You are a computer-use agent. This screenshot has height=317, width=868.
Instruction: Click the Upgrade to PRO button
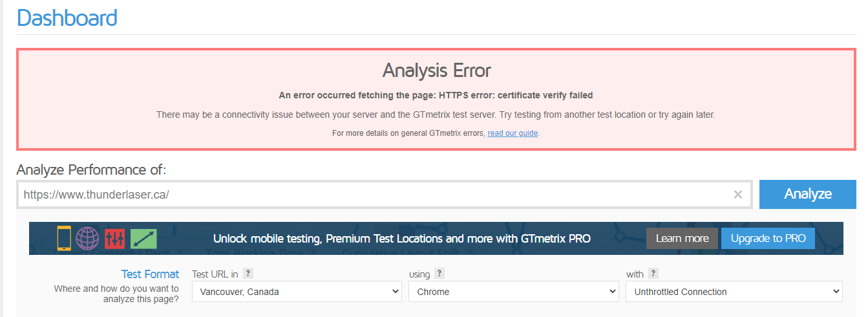click(768, 239)
